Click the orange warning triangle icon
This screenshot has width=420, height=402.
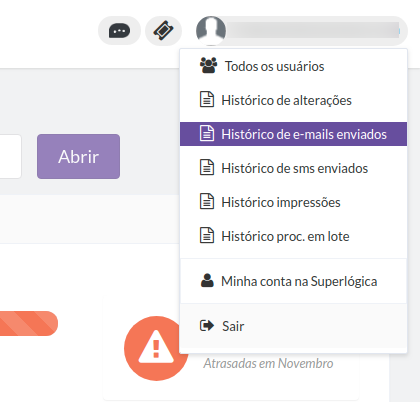pos(156,348)
